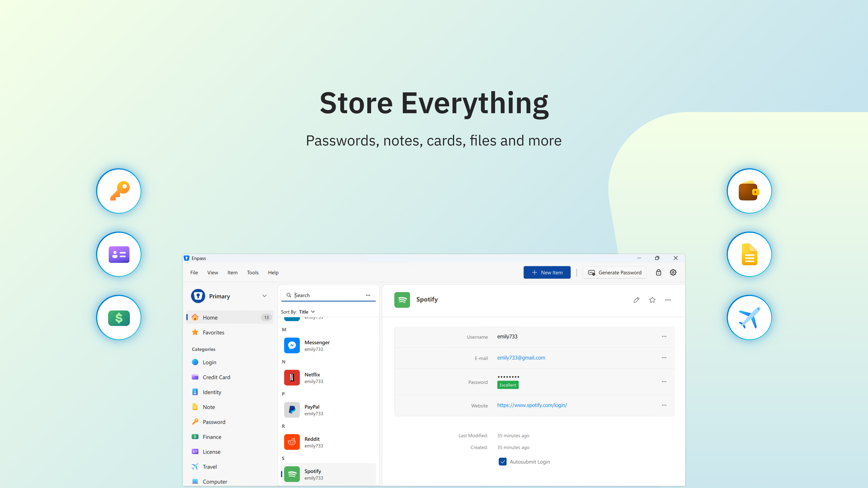Open Spotify header three-dots menu
Image resolution: width=868 pixels, height=488 pixels.
[668, 300]
